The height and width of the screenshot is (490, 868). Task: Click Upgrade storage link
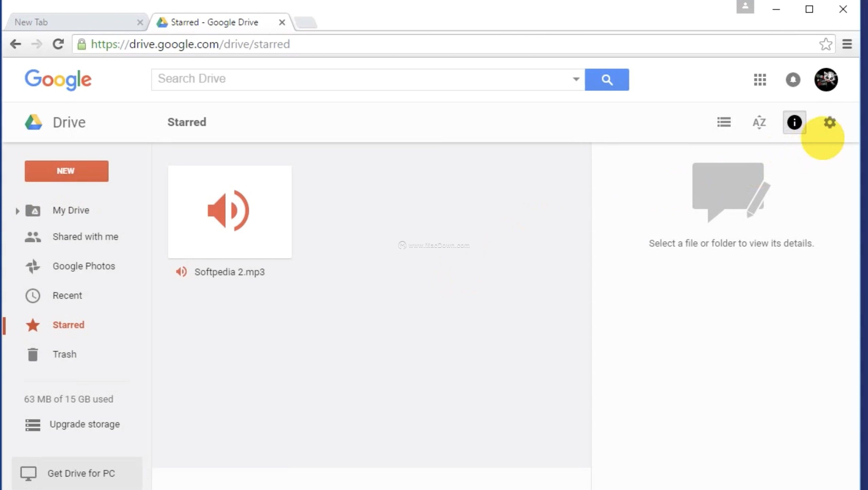click(84, 424)
